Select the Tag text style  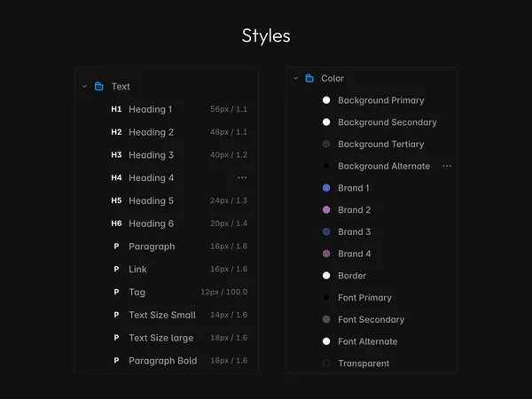pos(137,293)
